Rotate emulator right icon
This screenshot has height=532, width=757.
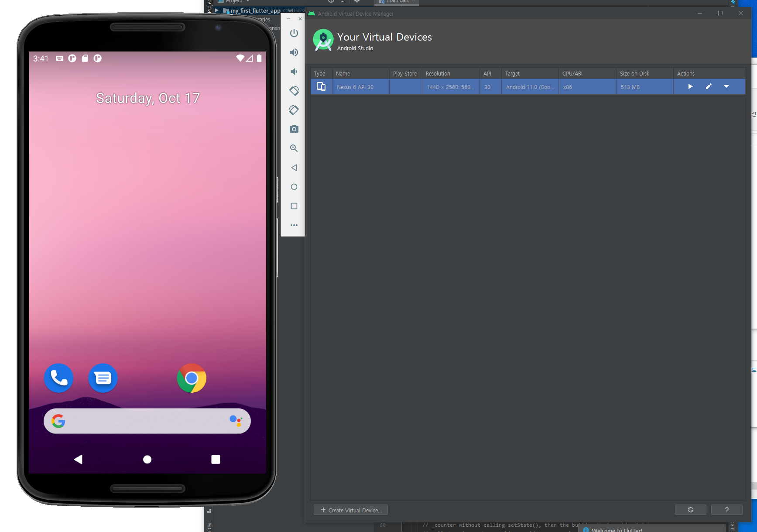pyautogui.click(x=294, y=110)
